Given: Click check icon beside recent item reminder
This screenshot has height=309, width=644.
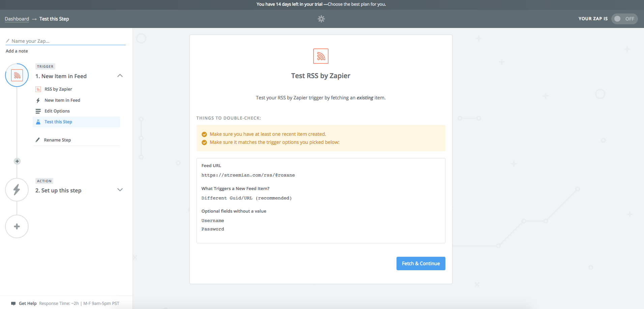Looking at the screenshot, I should click(x=204, y=134).
